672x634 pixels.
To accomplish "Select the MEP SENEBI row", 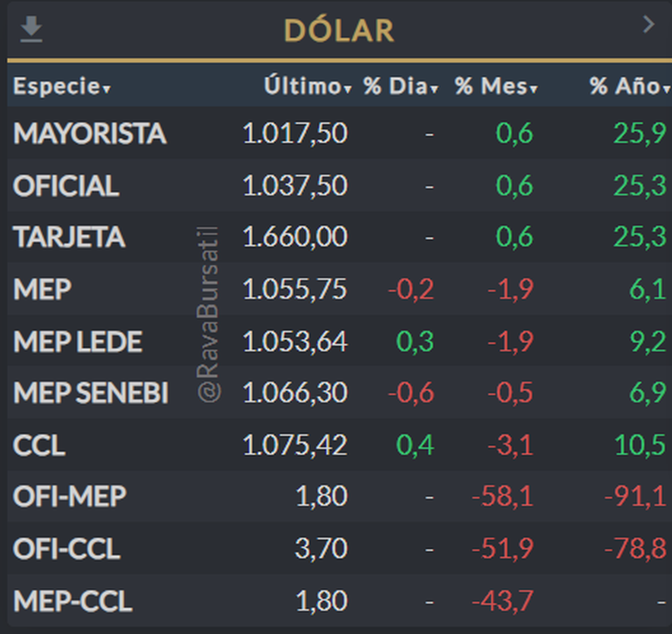I will pos(91,393).
